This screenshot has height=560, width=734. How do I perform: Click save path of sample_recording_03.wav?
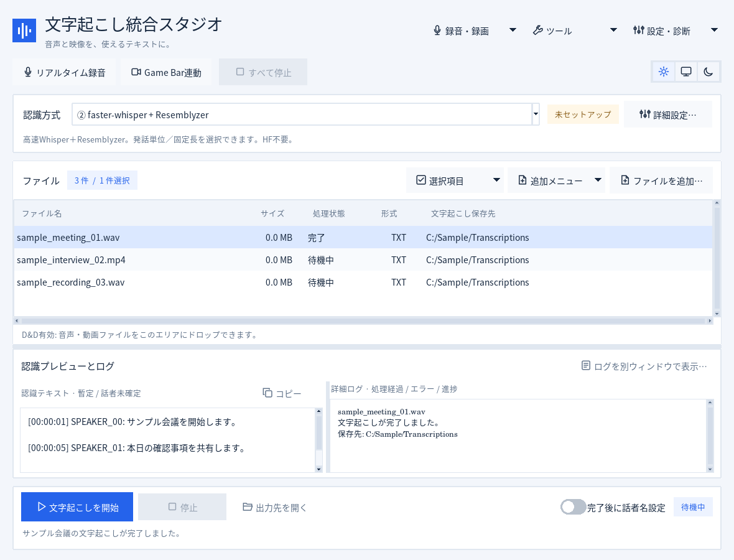click(x=478, y=282)
